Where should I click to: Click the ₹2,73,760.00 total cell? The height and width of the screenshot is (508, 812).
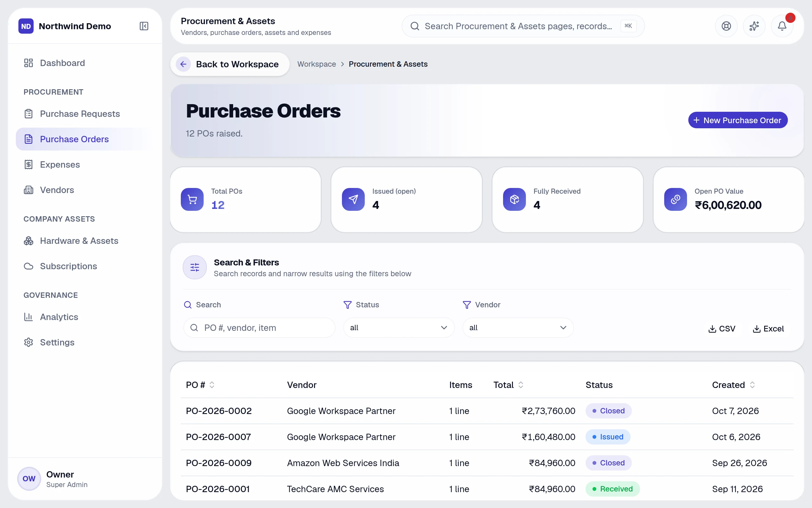[x=548, y=411]
